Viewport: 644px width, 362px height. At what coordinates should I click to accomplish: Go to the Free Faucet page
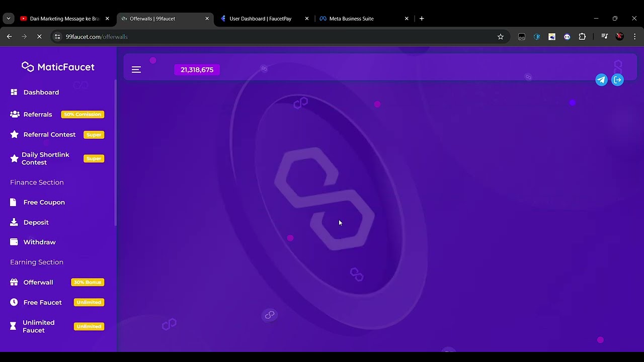[43, 303]
